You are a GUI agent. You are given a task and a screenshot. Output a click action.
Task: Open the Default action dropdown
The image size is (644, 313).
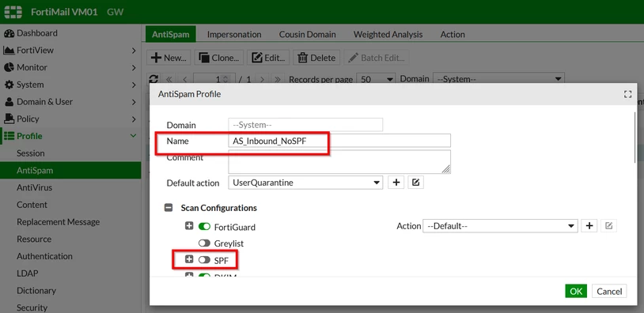point(305,183)
